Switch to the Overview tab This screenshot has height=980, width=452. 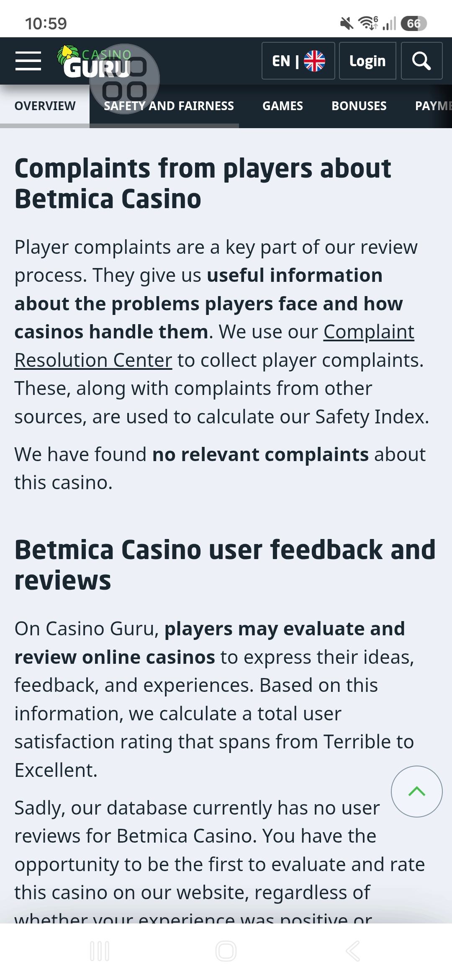[45, 106]
